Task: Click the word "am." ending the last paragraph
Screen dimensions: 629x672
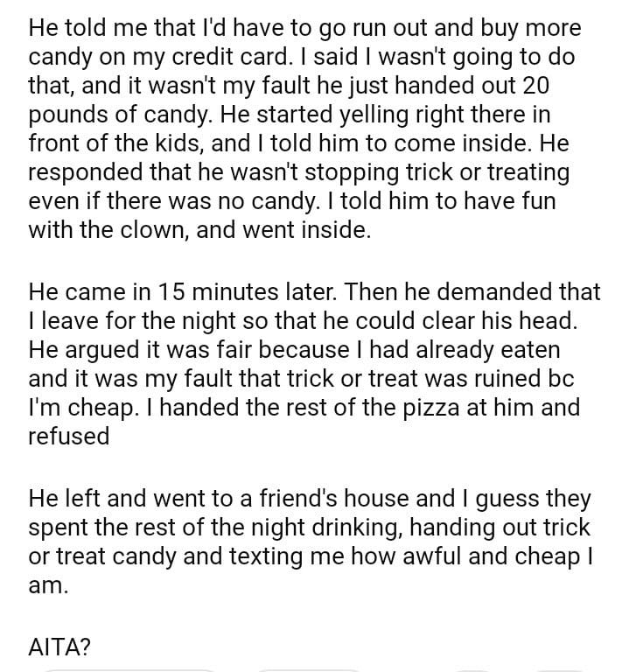Action: [x=47, y=586]
